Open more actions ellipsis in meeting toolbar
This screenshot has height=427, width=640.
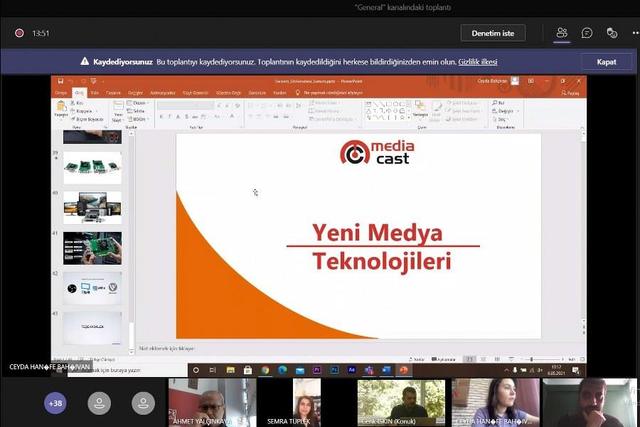click(636, 33)
